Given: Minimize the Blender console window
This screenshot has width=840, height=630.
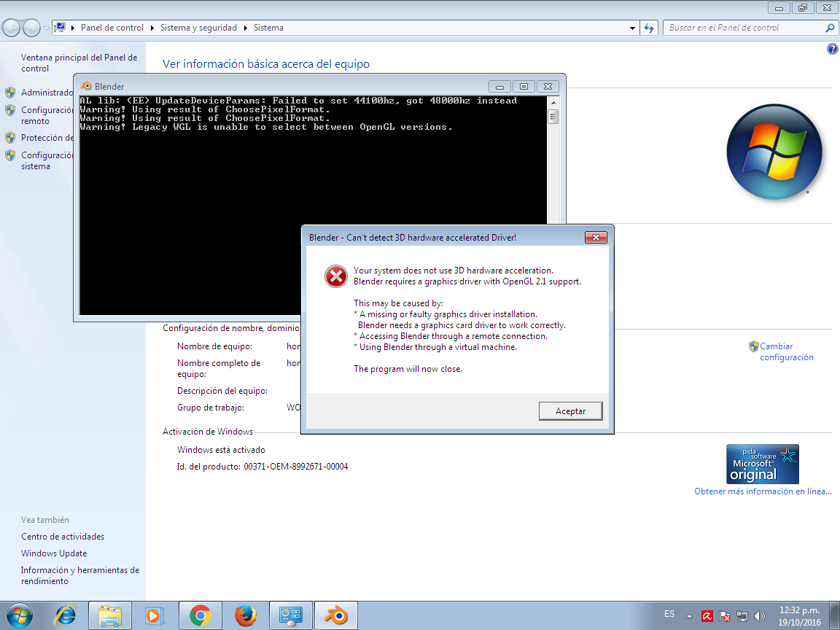Looking at the screenshot, I should pos(499,86).
